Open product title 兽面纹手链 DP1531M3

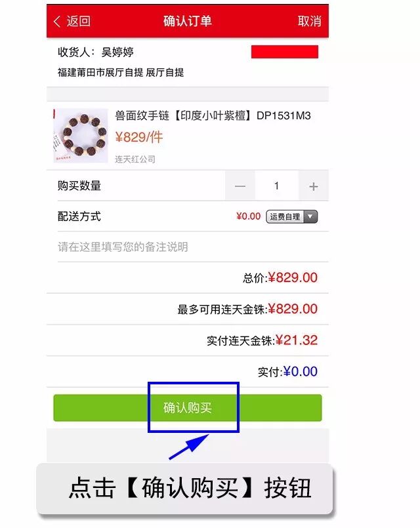coord(213,116)
